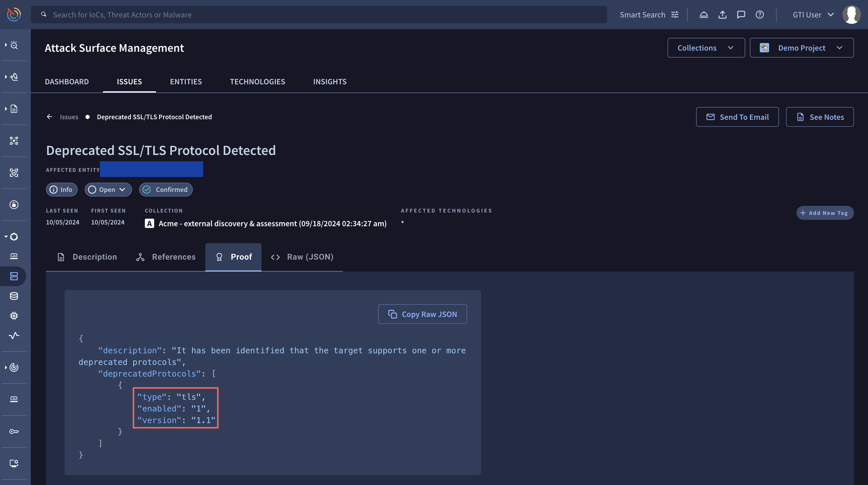Open the Raw (JSON) tab

point(302,257)
